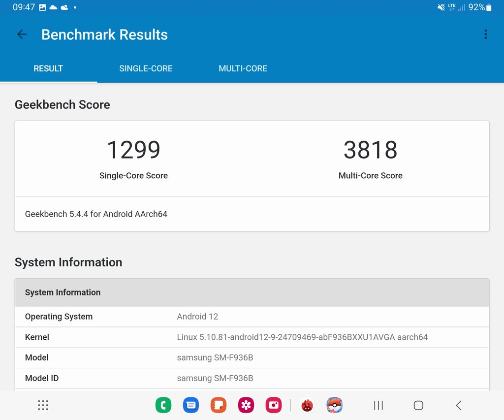Screen dimensions: 504x420
Task: Open the pink Gallery flower app
Action: click(246, 405)
